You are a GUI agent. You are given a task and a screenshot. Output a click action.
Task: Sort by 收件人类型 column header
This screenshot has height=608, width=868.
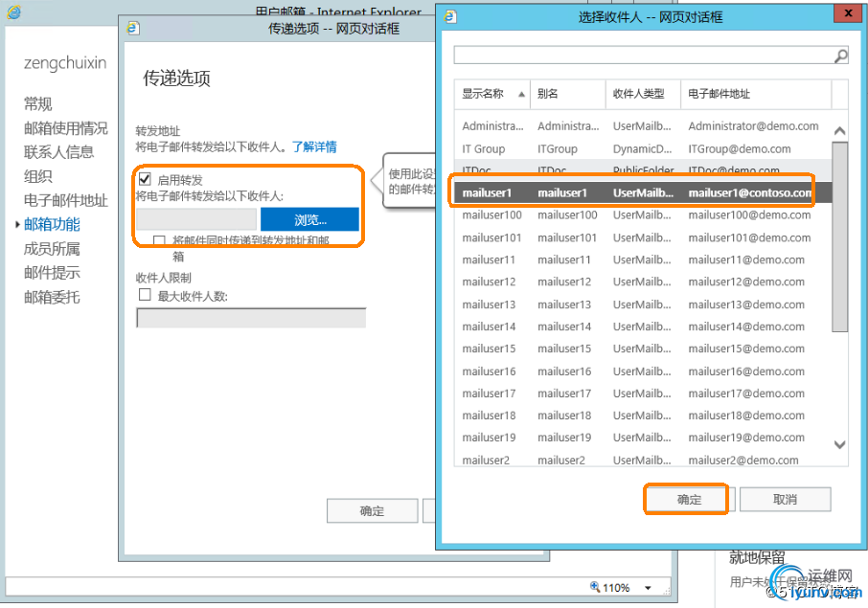click(643, 94)
